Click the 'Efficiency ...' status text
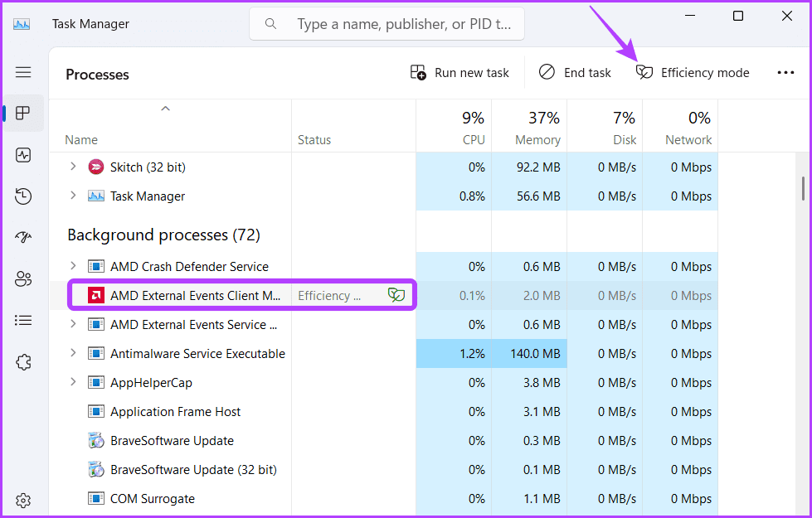Viewport: 812px width, 518px height. coord(329,296)
